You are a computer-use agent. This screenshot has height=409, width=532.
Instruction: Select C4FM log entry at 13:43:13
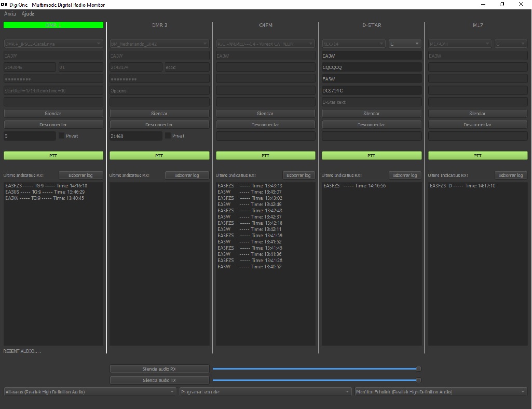pos(250,186)
